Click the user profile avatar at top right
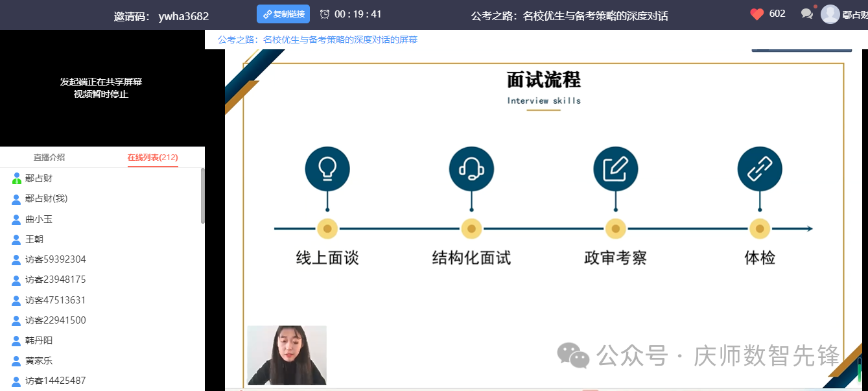Screen dimensions: 868x391 coord(830,14)
